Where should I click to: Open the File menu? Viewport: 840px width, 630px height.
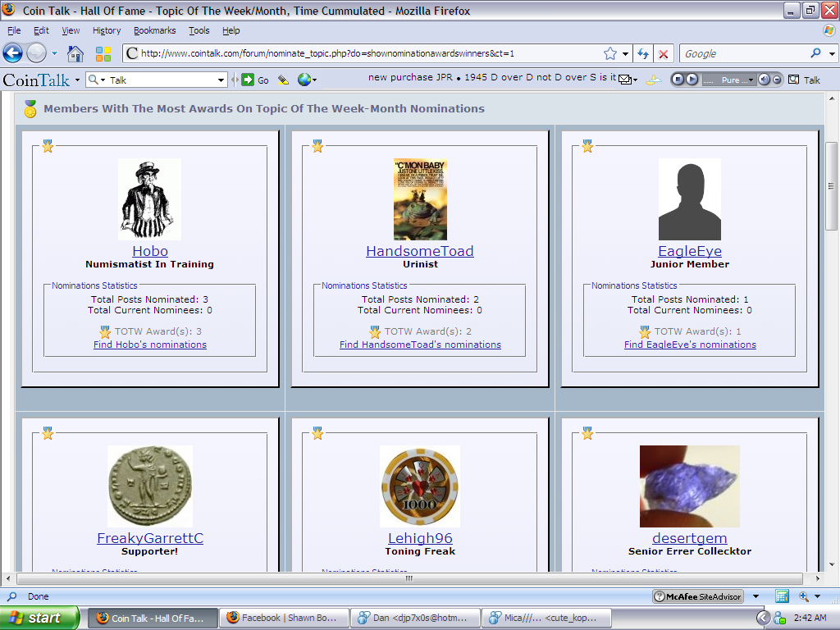[14, 30]
